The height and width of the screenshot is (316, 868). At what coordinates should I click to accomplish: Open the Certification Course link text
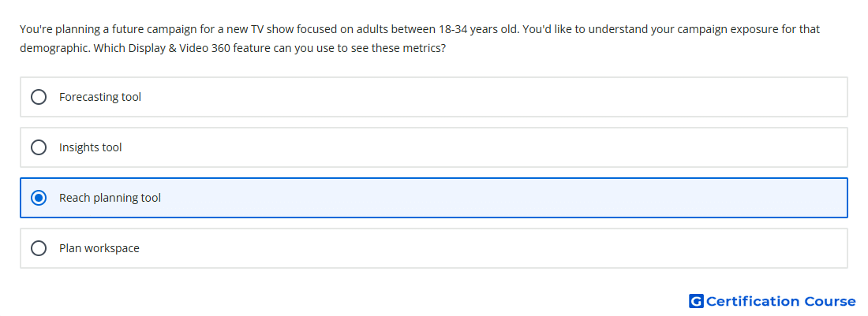[x=781, y=301]
